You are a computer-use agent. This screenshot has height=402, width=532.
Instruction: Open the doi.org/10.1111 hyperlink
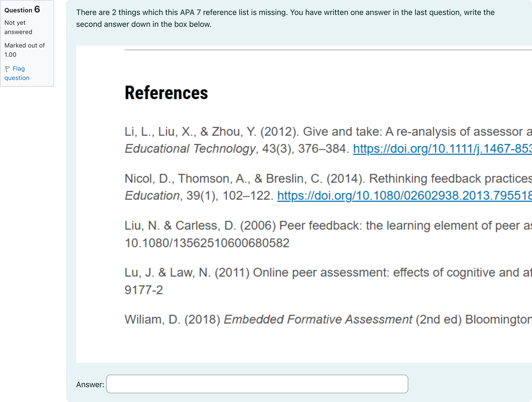[442, 149]
